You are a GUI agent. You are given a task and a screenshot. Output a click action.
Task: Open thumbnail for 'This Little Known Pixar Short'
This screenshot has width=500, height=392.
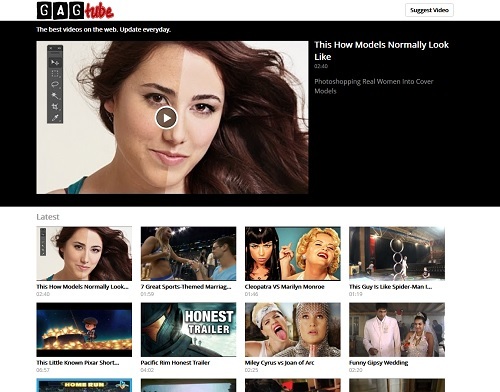tap(84, 330)
